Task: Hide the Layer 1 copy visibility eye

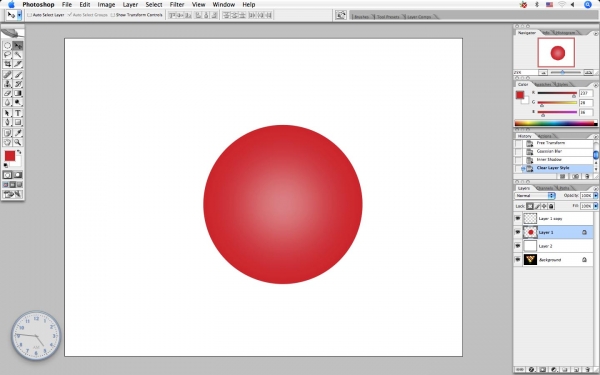Action: (x=518, y=218)
